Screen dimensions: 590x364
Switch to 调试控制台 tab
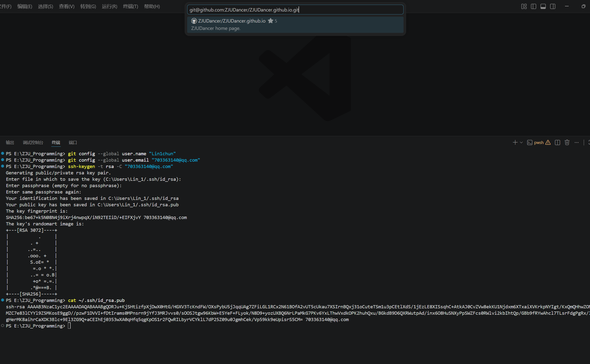point(33,143)
